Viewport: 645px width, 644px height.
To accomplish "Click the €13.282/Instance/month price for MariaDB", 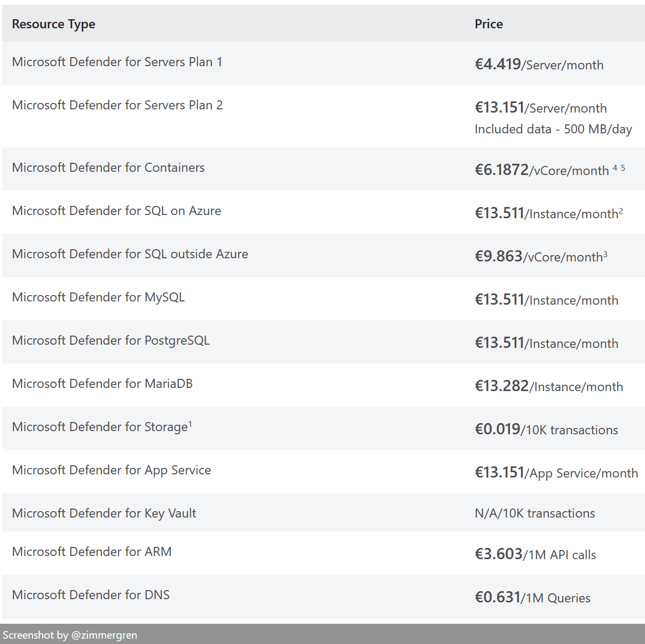I will click(548, 385).
